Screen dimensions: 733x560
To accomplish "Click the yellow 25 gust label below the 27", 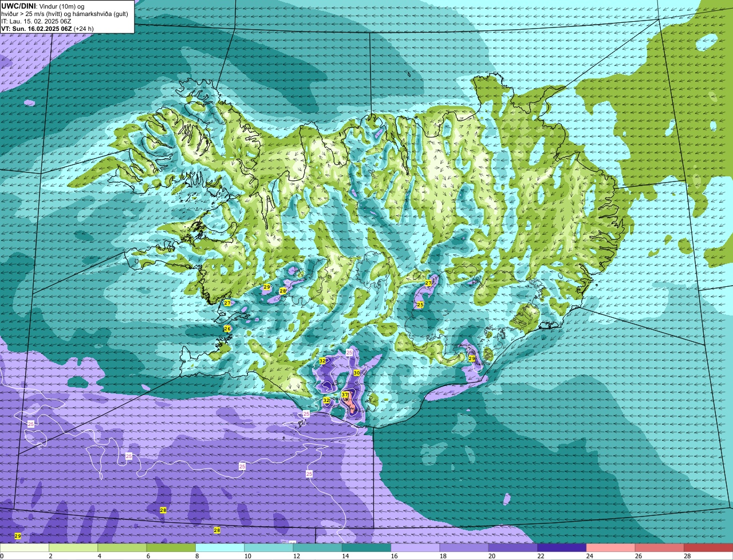I will [x=420, y=305].
